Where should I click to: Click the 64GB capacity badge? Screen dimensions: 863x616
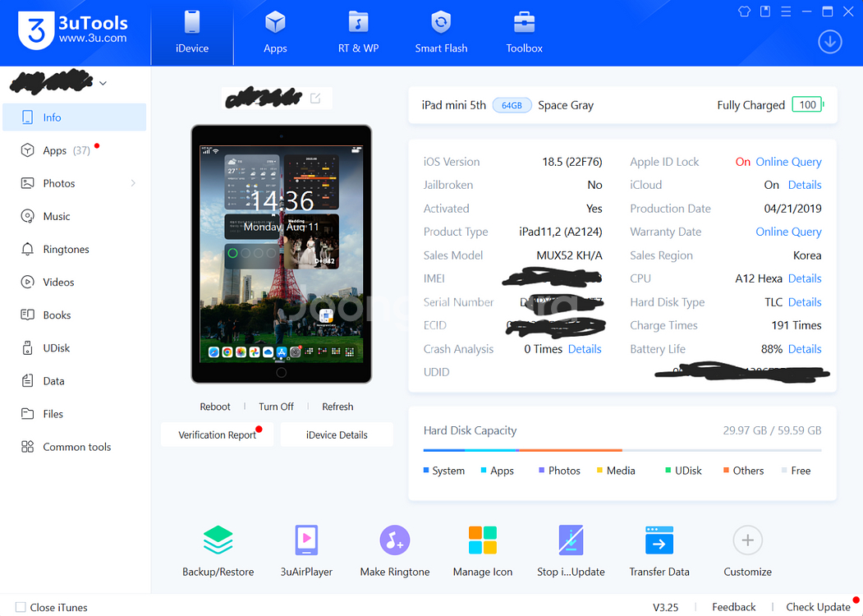[x=512, y=105]
